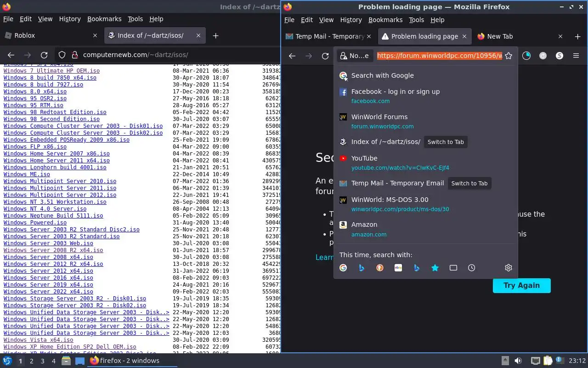Image resolution: width=588 pixels, height=368 pixels.
Task: Select WinWorld: MS-DOS 3.00 suggestion
Action: [x=426, y=204]
